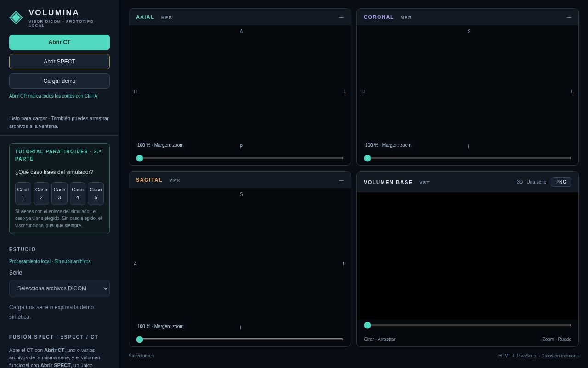Click the Listo para cargar status message
588x368 pixels.
[59, 122]
